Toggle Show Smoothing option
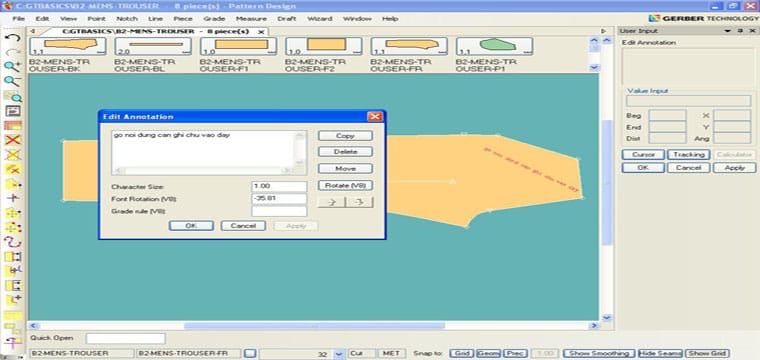The image size is (760, 360). 599,354
